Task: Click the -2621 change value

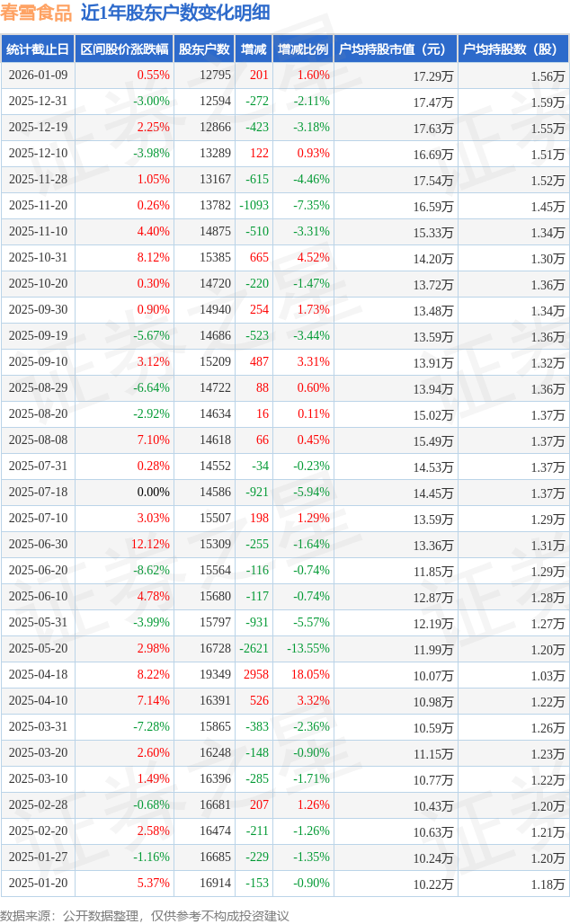Action: click(254, 649)
